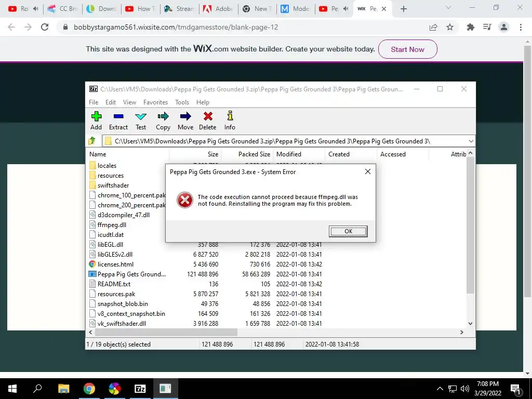Viewport: 532px width, 399px height.
Task: Open the View menu in 7-Zip
Action: [129, 102]
